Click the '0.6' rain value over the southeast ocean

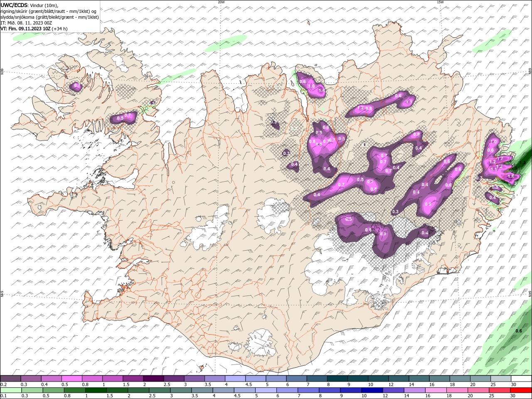point(519,331)
